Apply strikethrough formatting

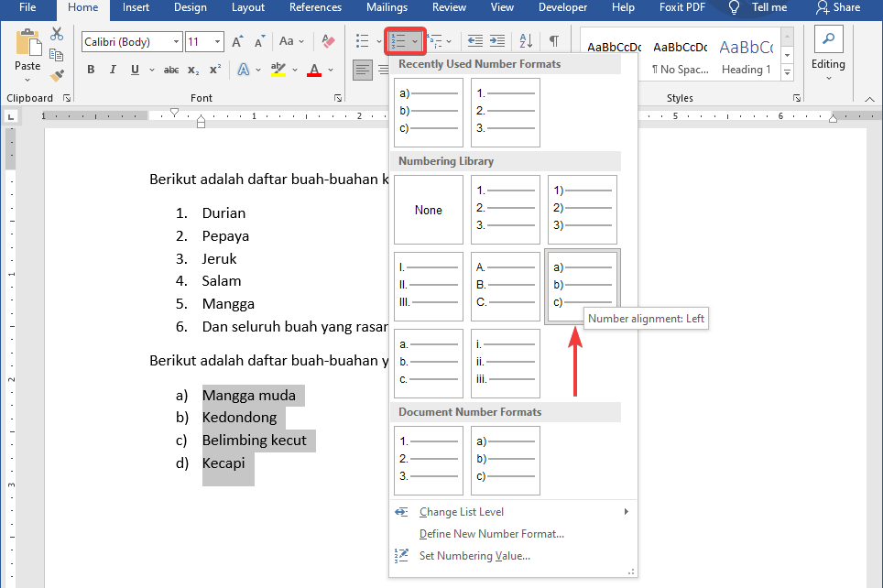171,70
